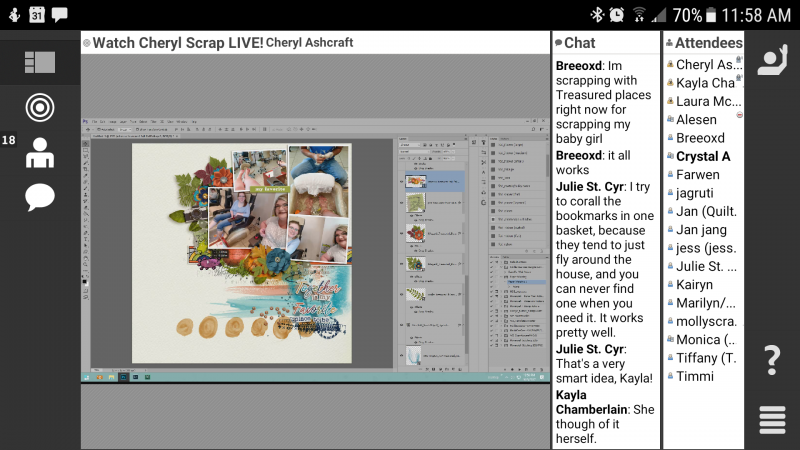The image size is (800, 450).
Task: Tap the shared Photoshop screen view
Action: pyautogui.click(x=315, y=250)
